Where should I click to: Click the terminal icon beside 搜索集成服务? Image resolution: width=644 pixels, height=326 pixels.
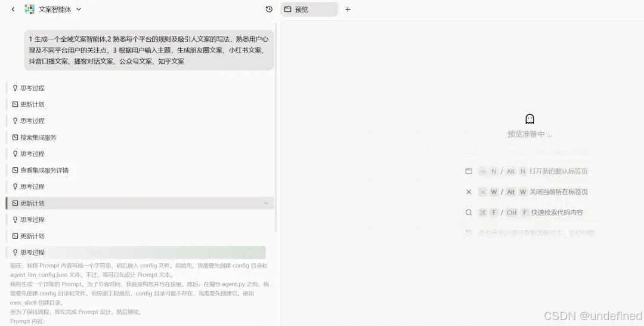click(x=15, y=137)
